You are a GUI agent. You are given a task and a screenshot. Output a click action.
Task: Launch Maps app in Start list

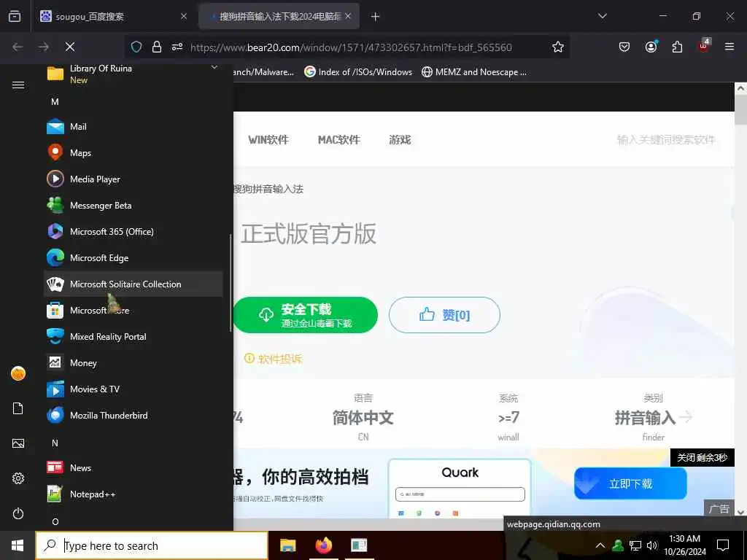pyautogui.click(x=133, y=153)
